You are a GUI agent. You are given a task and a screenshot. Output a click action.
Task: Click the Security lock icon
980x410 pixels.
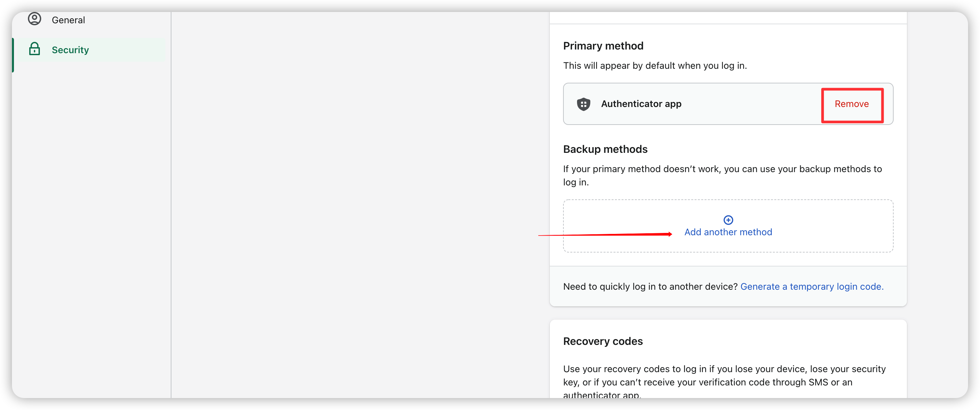[34, 49]
